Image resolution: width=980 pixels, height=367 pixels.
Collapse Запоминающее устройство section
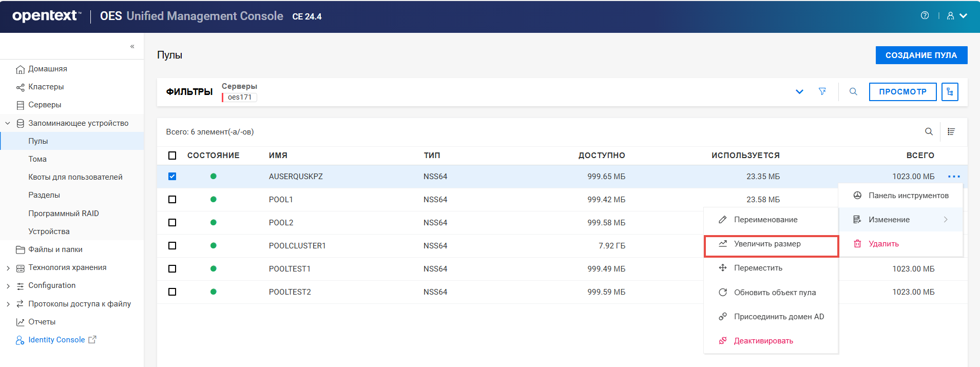(x=8, y=123)
